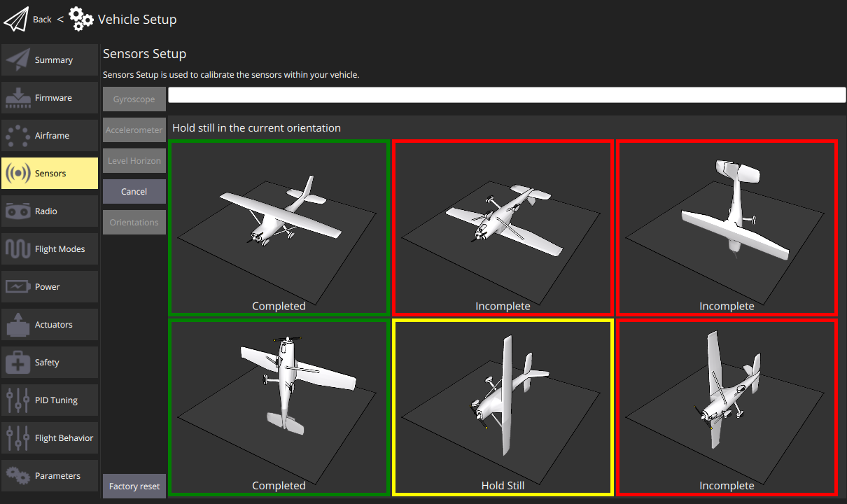Open the Summary page icon
Viewport: 847px width, 504px height.
(x=17, y=60)
